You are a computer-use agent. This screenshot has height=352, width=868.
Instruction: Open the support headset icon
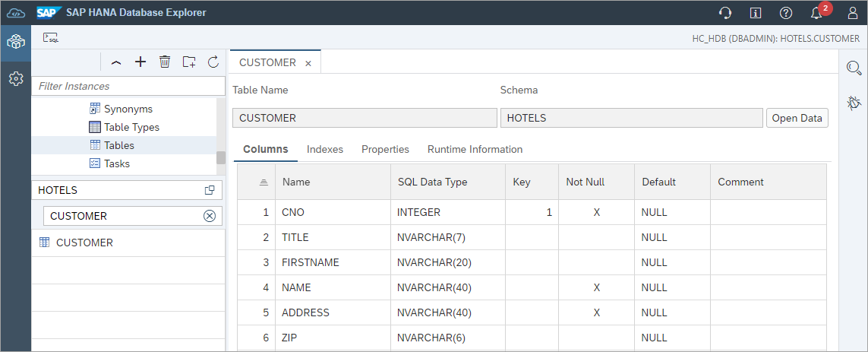[724, 13]
